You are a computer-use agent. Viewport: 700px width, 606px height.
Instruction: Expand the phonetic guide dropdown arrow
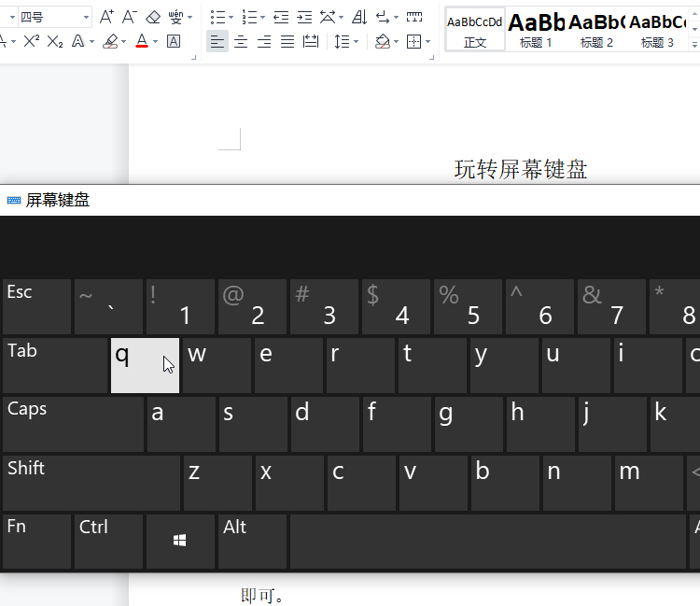[x=189, y=18]
